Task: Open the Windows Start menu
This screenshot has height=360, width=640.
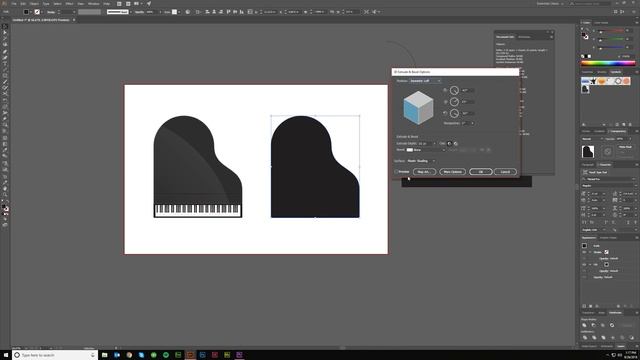Action: [x=5, y=355]
